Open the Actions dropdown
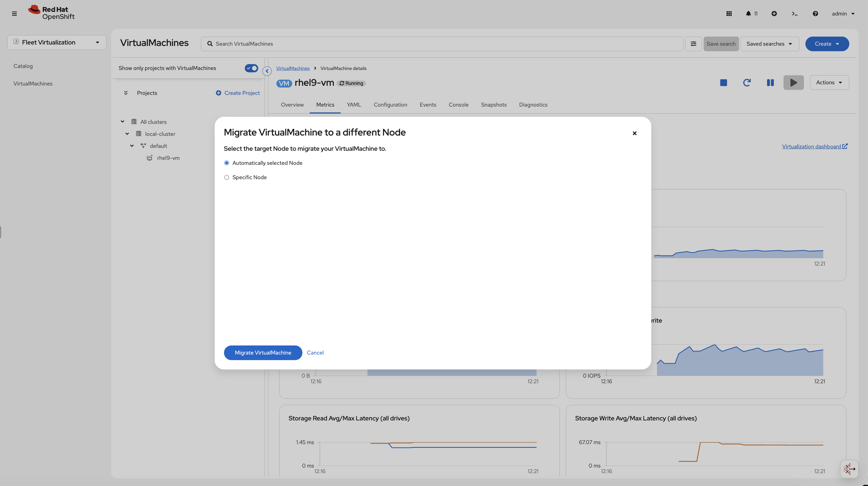 point(829,82)
